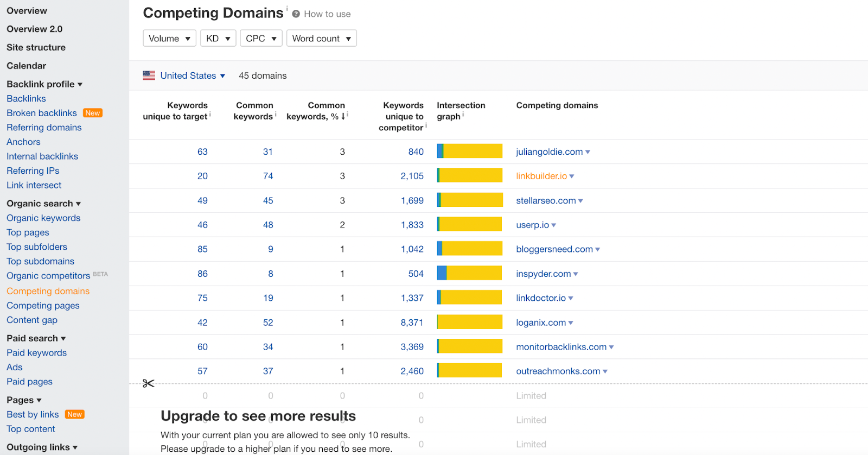The height and width of the screenshot is (455, 868).
Task: Open the inspyder.com competing domain link
Action: pos(544,274)
